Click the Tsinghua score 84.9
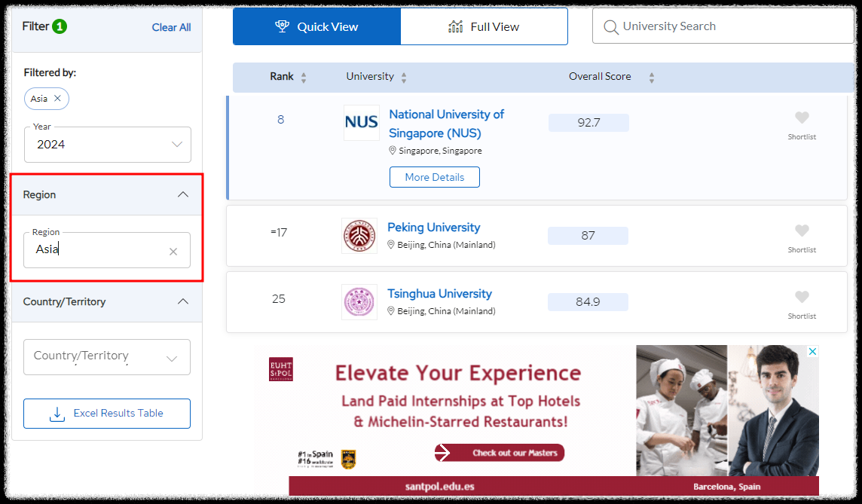862x504 pixels. click(588, 302)
